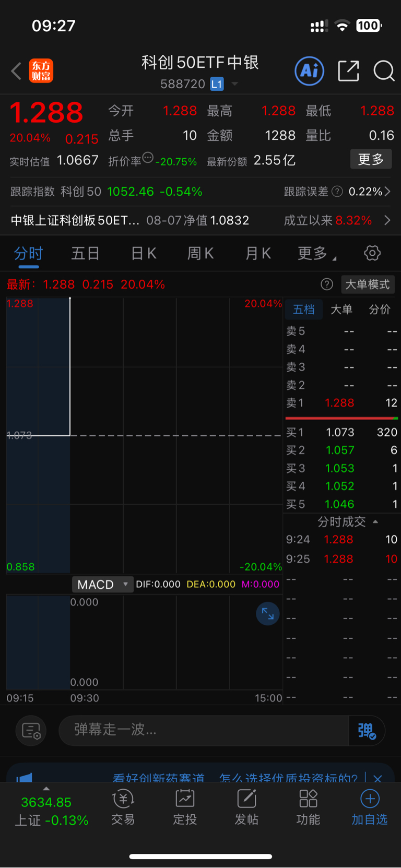Select the 分价 tab
This screenshot has height=868, width=401.
(x=380, y=310)
